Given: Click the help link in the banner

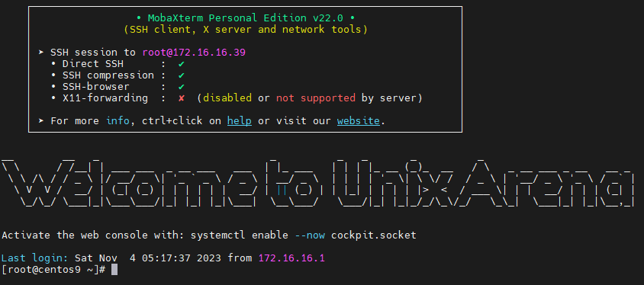Looking at the screenshot, I should click(x=240, y=121).
